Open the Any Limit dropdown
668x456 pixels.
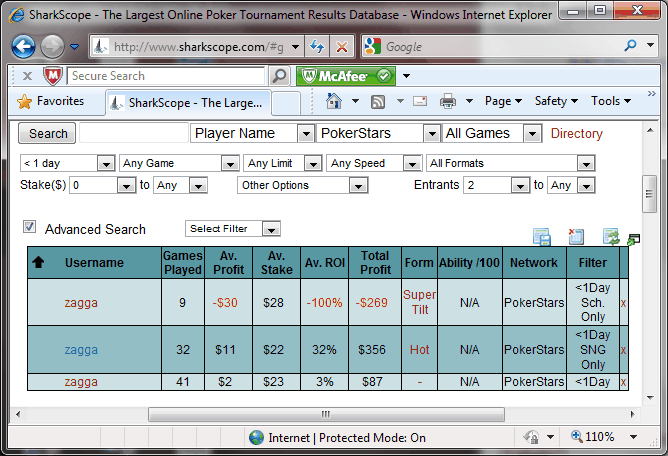click(x=313, y=163)
